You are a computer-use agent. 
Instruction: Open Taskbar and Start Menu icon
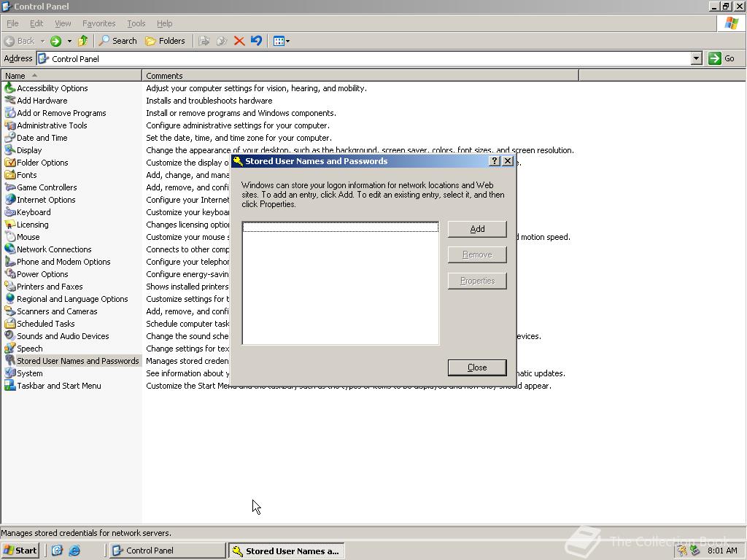(10, 386)
